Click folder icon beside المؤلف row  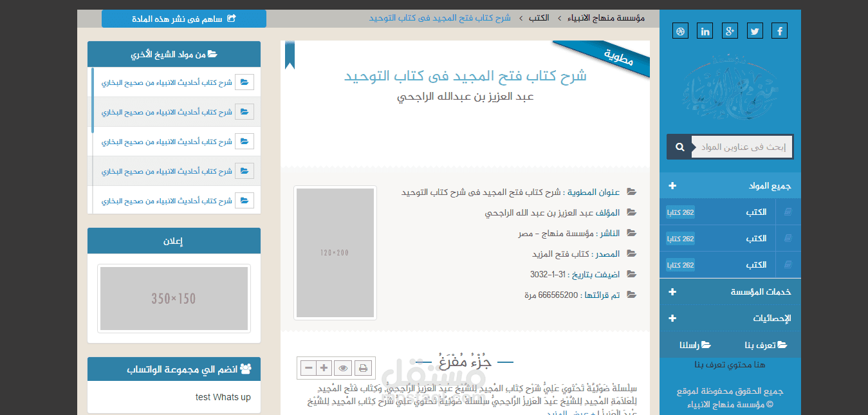632,213
